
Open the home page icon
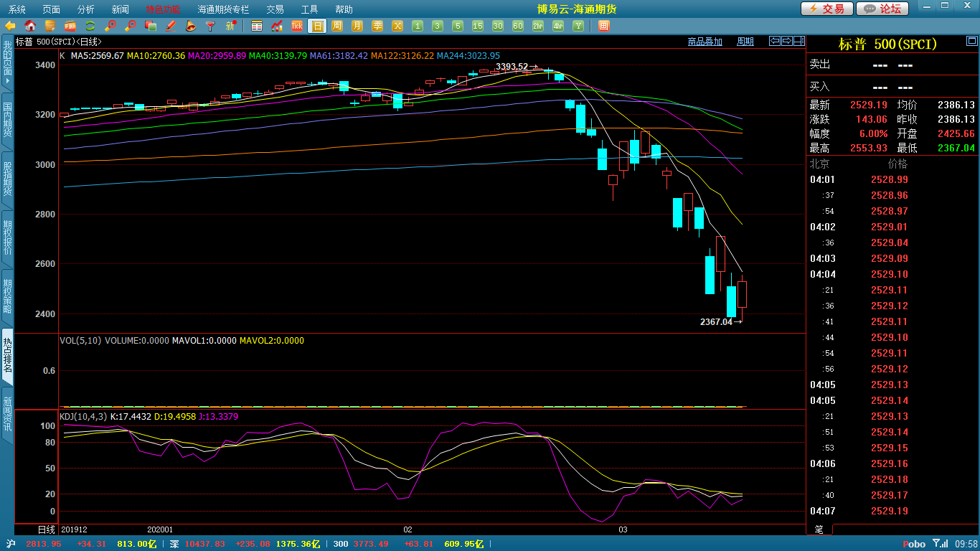coord(30,26)
